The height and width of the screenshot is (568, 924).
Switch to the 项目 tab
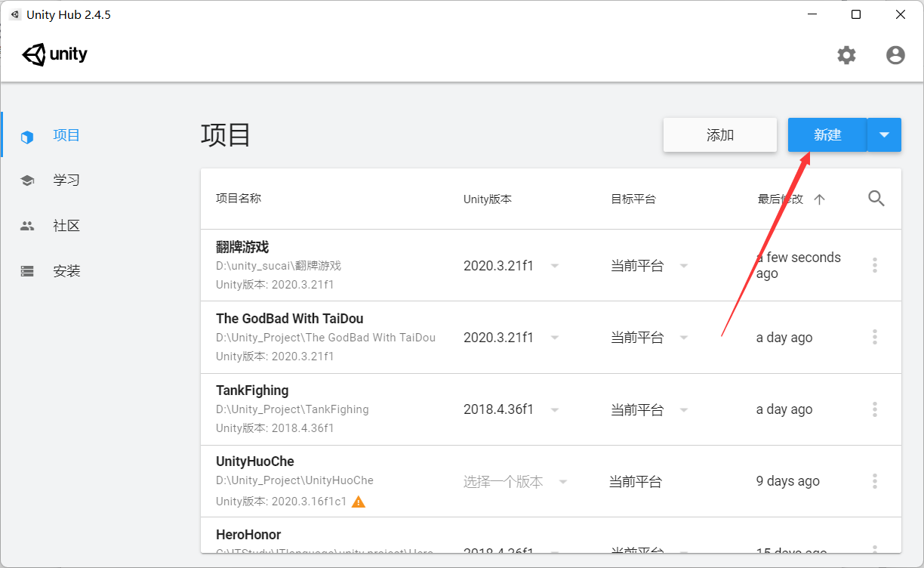pos(66,135)
